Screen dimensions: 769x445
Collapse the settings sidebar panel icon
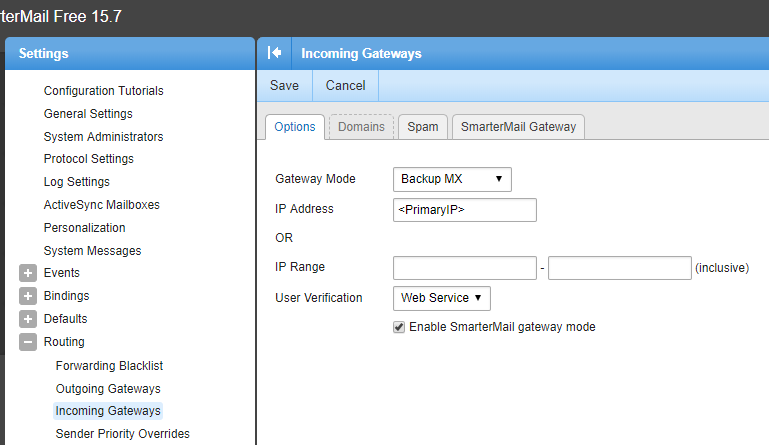275,53
